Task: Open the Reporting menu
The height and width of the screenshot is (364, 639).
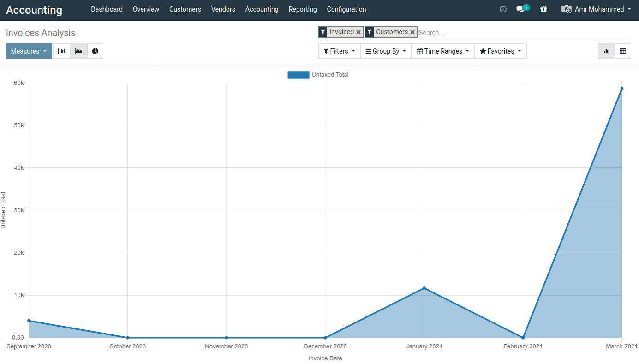Action: click(x=303, y=9)
